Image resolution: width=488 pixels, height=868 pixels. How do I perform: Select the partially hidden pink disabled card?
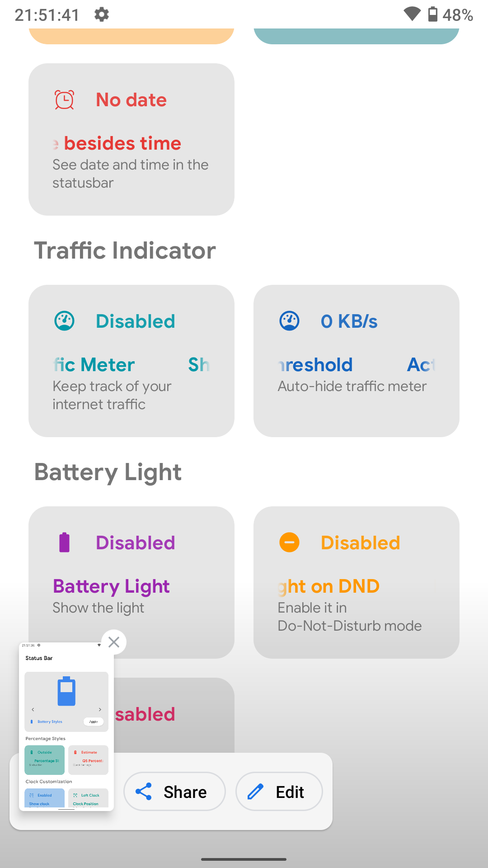174,715
